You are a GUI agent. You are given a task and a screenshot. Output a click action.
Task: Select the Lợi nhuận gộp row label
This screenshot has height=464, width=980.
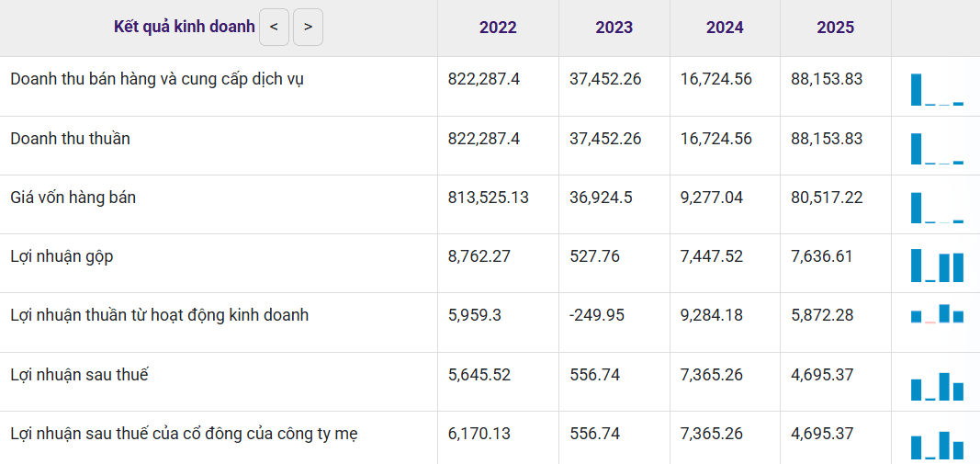(62, 256)
